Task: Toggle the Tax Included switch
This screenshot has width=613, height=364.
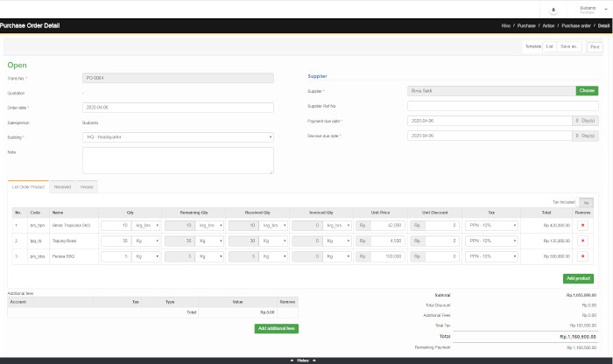Action: (586, 201)
